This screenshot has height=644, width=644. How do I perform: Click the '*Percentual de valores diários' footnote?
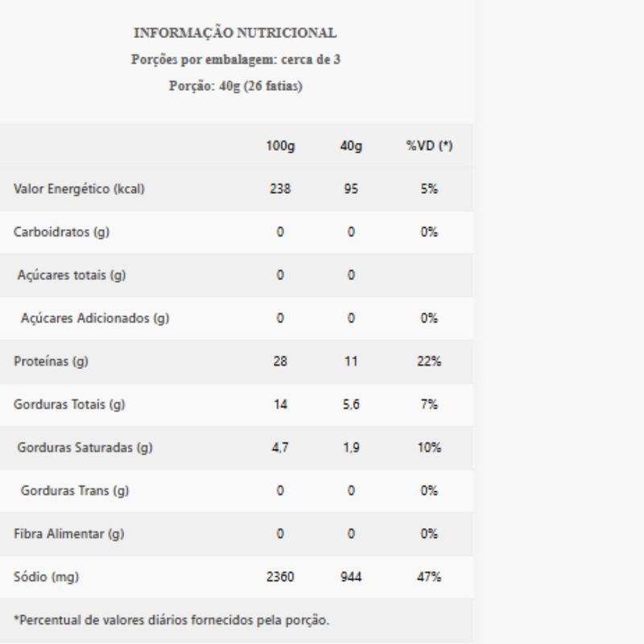pos(171,620)
